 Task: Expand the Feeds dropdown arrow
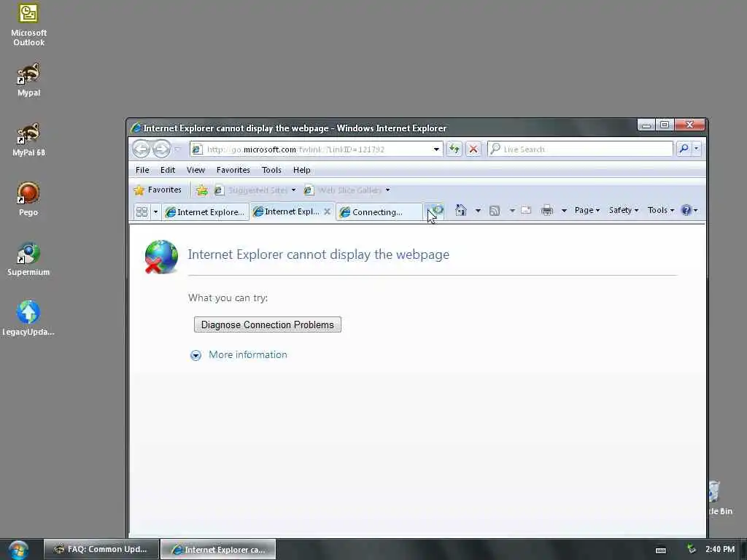pos(512,211)
